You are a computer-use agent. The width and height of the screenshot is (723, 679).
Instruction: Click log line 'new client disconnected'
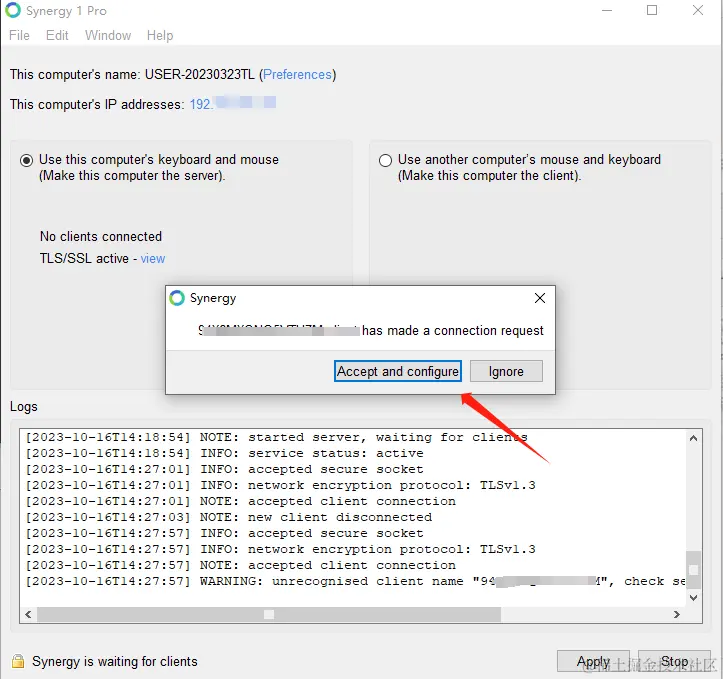click(x=229, y=517)
